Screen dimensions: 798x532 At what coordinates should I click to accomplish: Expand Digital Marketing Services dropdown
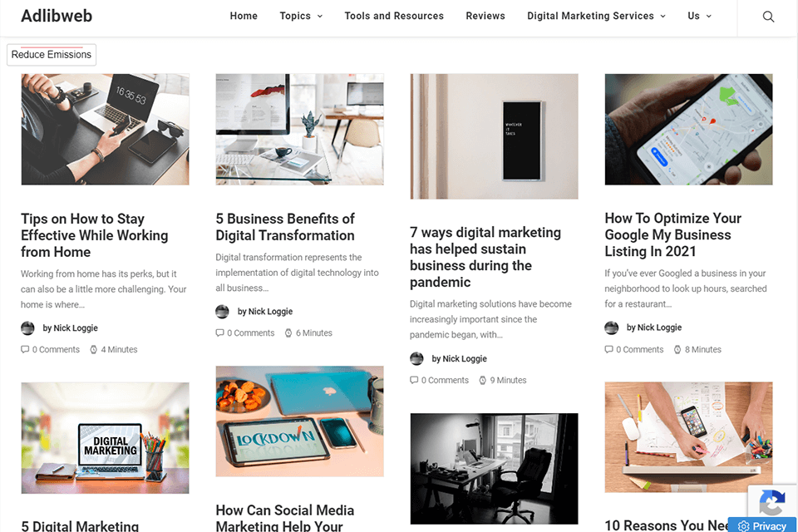tap(596, 17)
